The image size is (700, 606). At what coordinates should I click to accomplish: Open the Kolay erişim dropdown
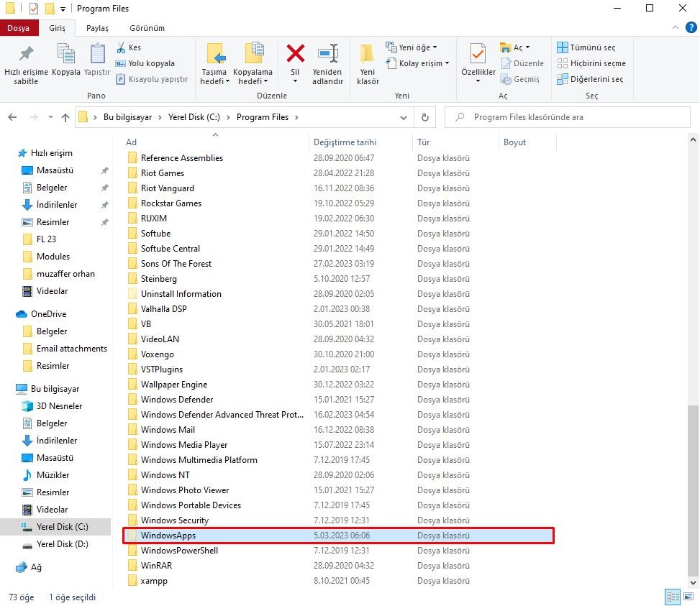pos(417,63)
